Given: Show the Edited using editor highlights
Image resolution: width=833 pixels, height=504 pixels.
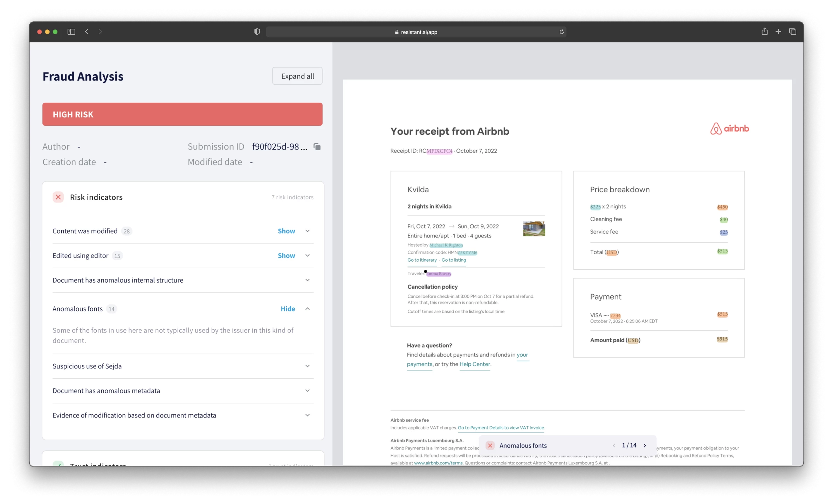Looking at the screenshot, I should coord(286,256).
